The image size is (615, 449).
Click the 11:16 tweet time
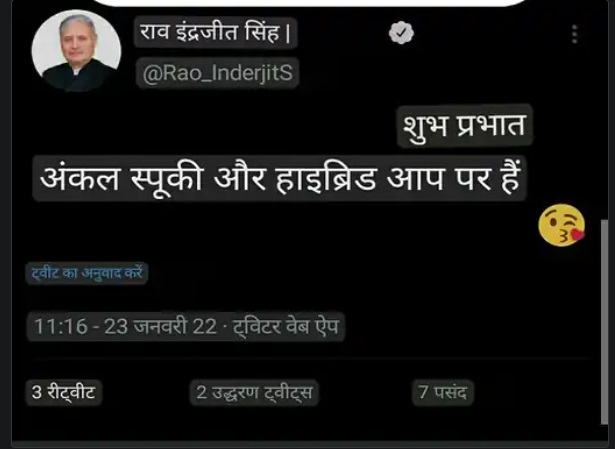pyautogui.click(x=61, y=327)
